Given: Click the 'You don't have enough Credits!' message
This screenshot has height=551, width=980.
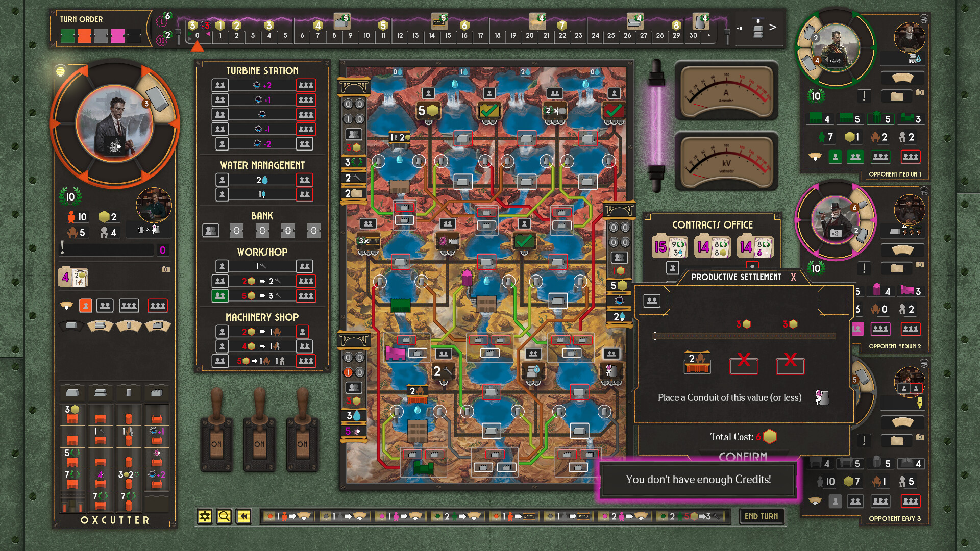Looking at the screenshot, I should tap(698, 480).
